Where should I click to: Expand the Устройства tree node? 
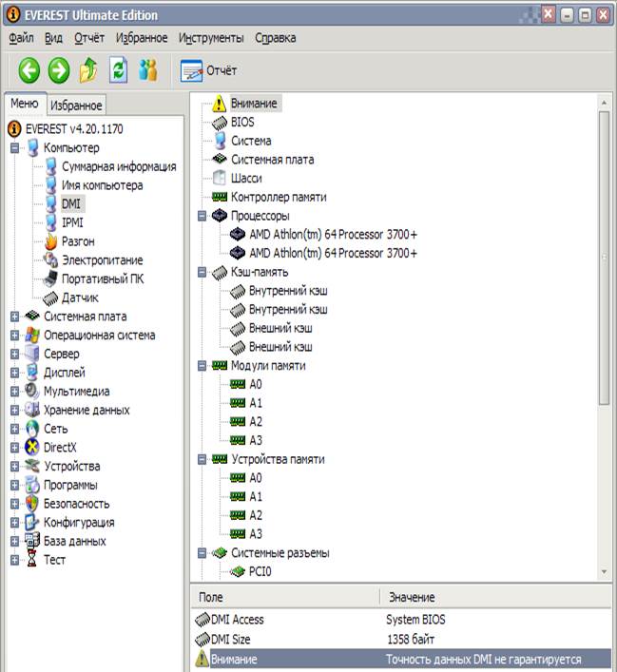(14, 466)
